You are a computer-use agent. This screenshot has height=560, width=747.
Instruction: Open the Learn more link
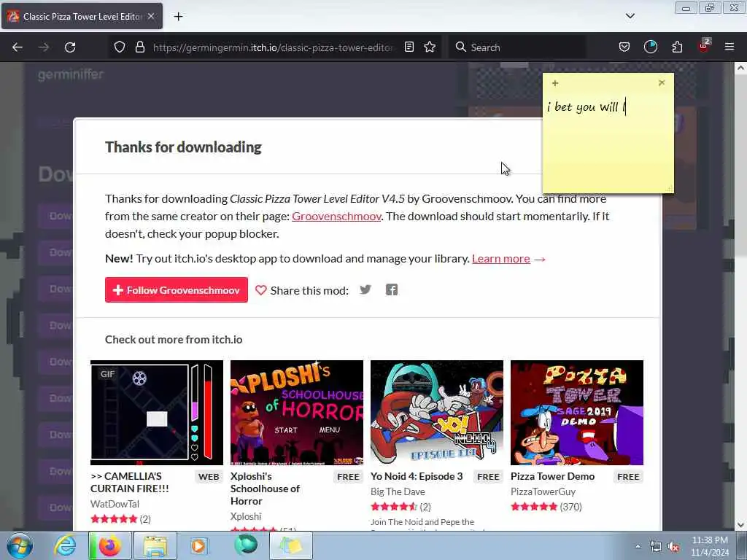click(500, 259)
